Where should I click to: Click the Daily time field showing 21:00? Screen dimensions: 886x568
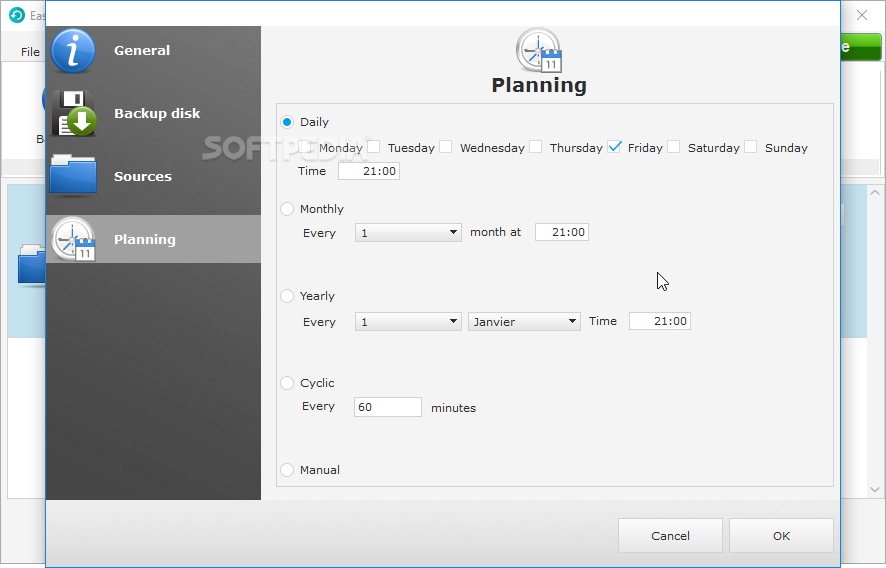[369, 171]
